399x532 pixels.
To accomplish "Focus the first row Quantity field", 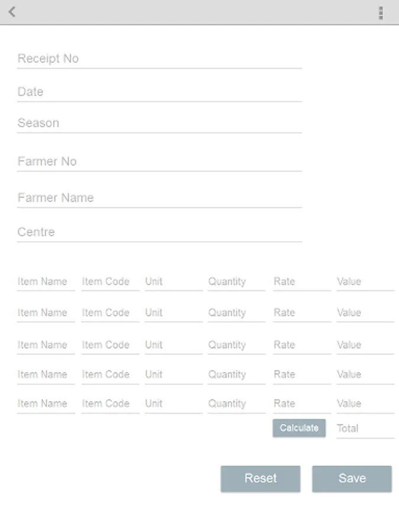I will coord(236,281).
